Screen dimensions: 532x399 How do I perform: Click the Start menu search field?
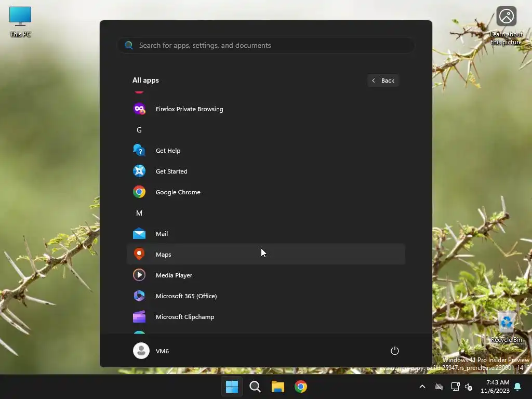click(266, 45)
